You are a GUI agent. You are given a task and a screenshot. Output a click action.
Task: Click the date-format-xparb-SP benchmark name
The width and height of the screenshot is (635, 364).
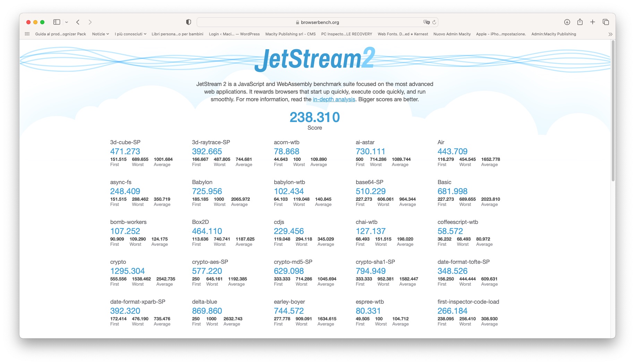pyautogui.click(x=138, y=302)
